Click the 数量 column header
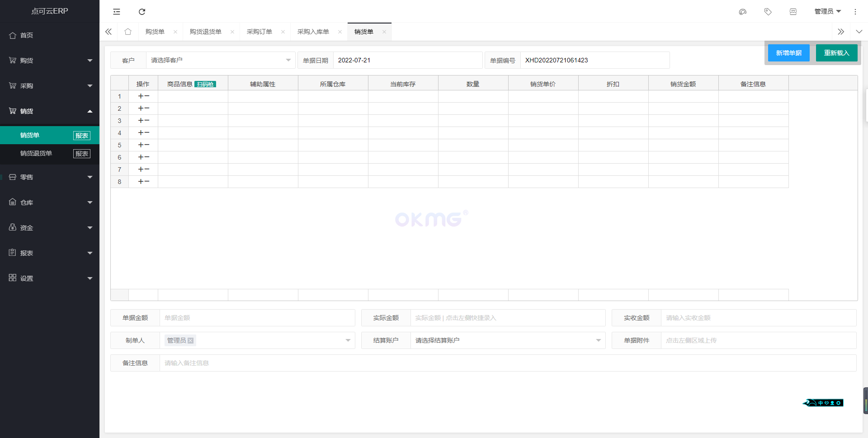This screenshot has width=868, height=438. click(473, 84)
